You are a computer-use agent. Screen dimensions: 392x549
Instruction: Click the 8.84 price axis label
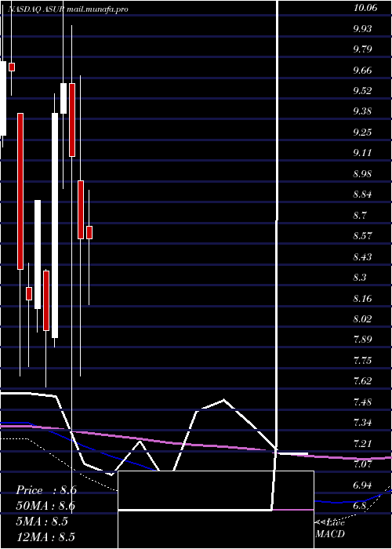coord(362,195)
